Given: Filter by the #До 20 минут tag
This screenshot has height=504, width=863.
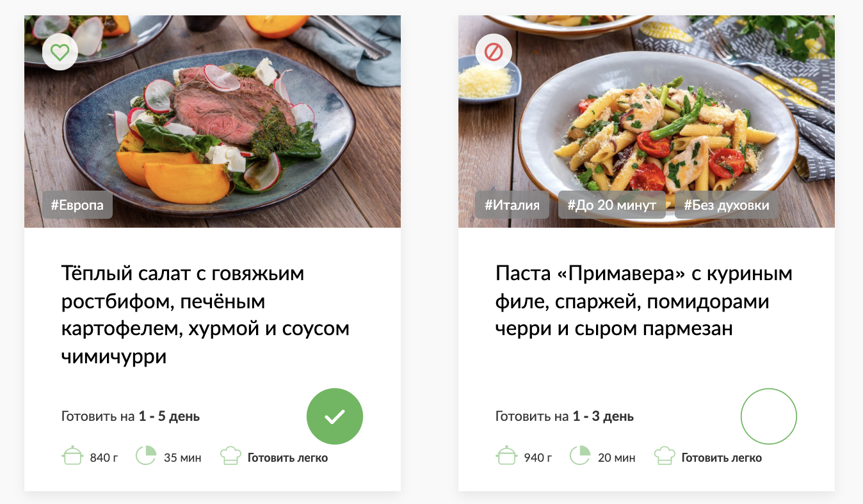Looking at the screenshot, I should (x=612, y=205).
